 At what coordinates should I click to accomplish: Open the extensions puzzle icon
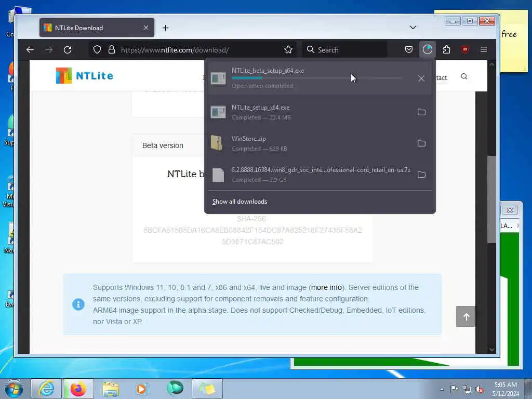[x=446, y=50]
